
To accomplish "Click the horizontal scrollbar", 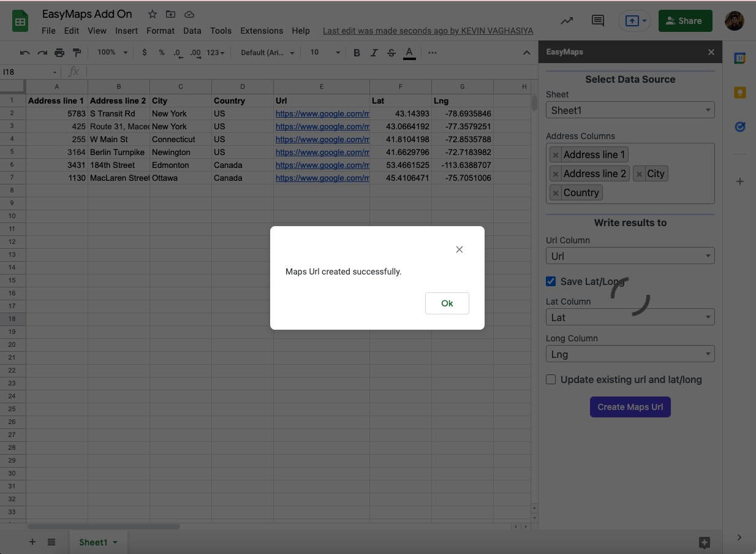I will tap(104, 526).
